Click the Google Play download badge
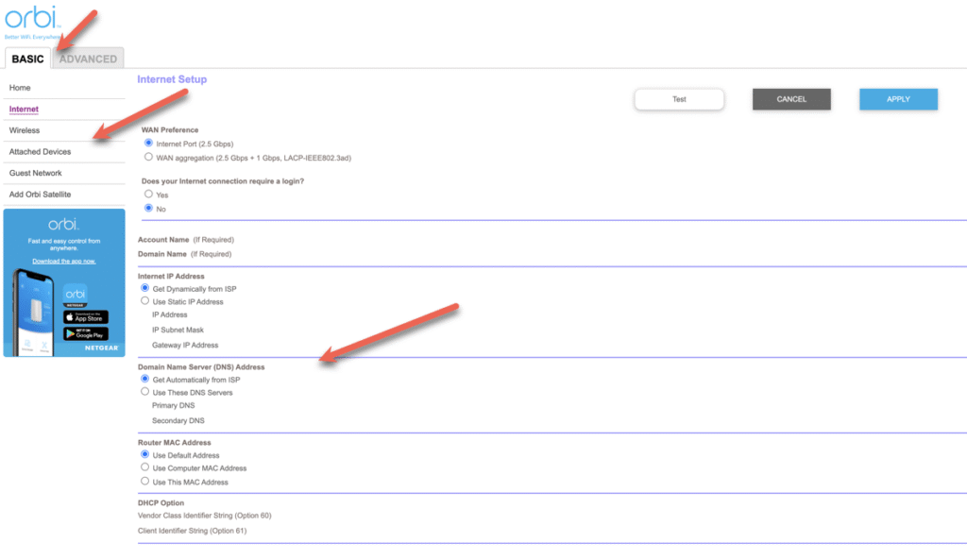Image resolution: width=967 pixels, height=560 pixels. point(86,333)
